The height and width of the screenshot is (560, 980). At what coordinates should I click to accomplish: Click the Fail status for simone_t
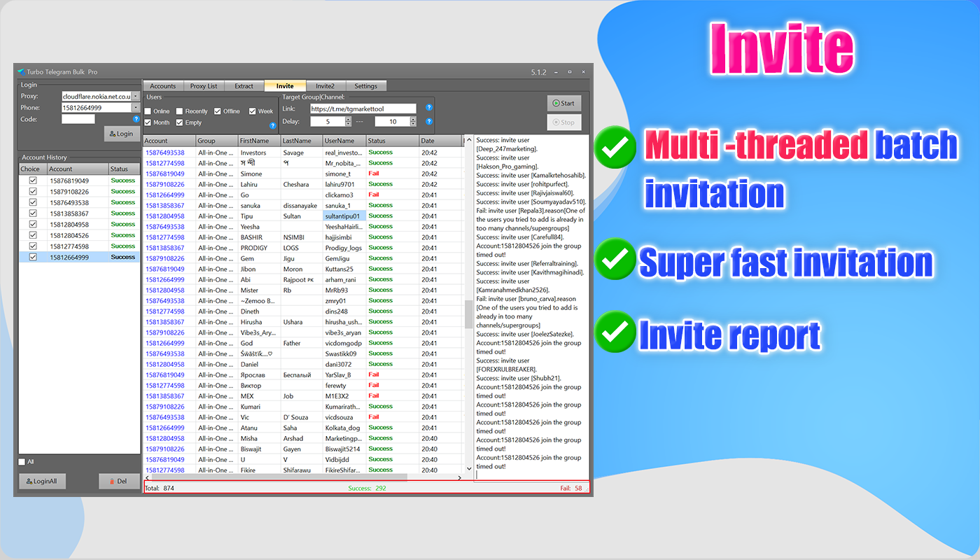pyautogui.click(x=374, y=174)
